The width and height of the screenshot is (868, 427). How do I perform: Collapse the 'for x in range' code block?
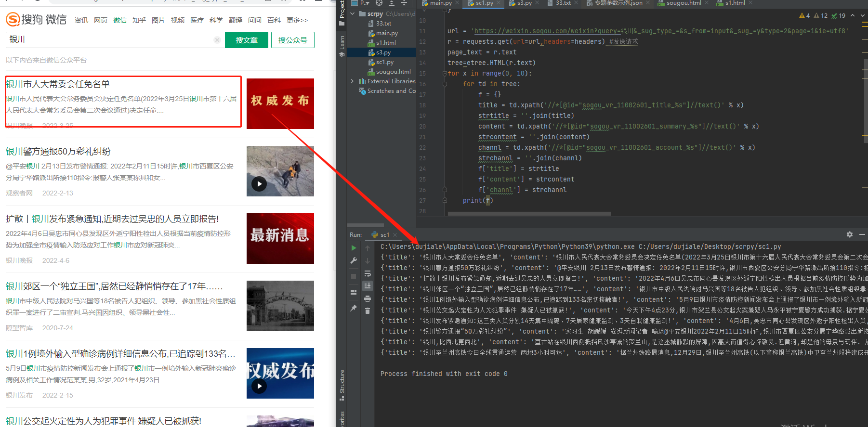point(445,73)
